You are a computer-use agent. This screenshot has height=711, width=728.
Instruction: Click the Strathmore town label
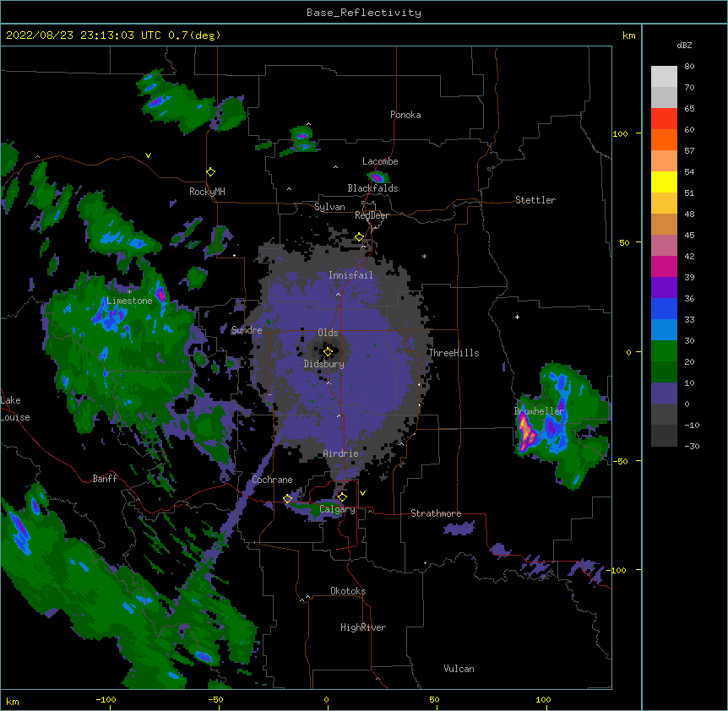tap(436, 513)
